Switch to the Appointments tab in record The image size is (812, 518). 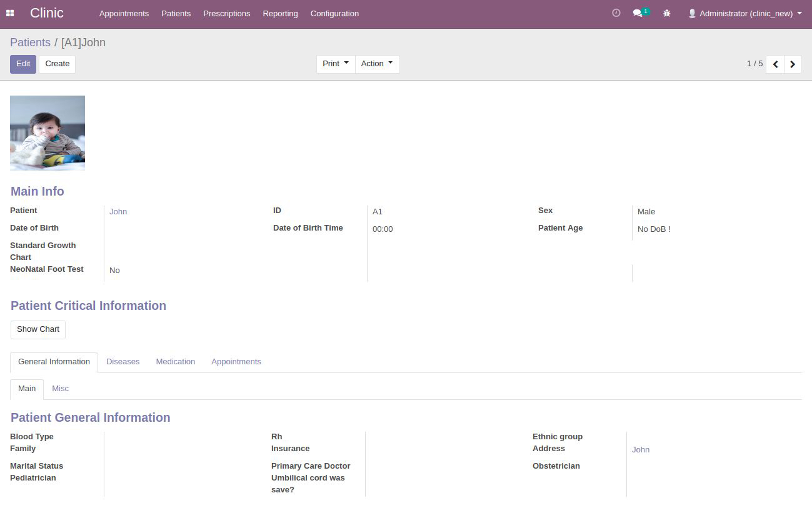236,362
